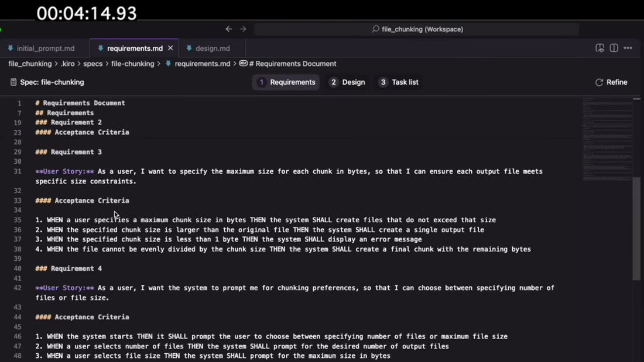Click the line about prompting for maximum size in bytes

[213, 356]
